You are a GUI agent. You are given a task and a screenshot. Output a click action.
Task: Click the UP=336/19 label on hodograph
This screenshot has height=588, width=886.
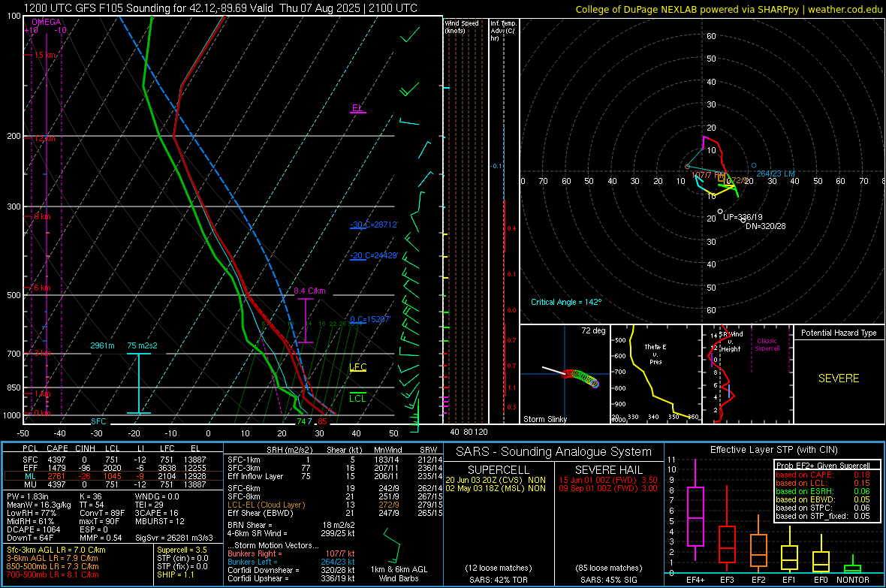point(743,216)
